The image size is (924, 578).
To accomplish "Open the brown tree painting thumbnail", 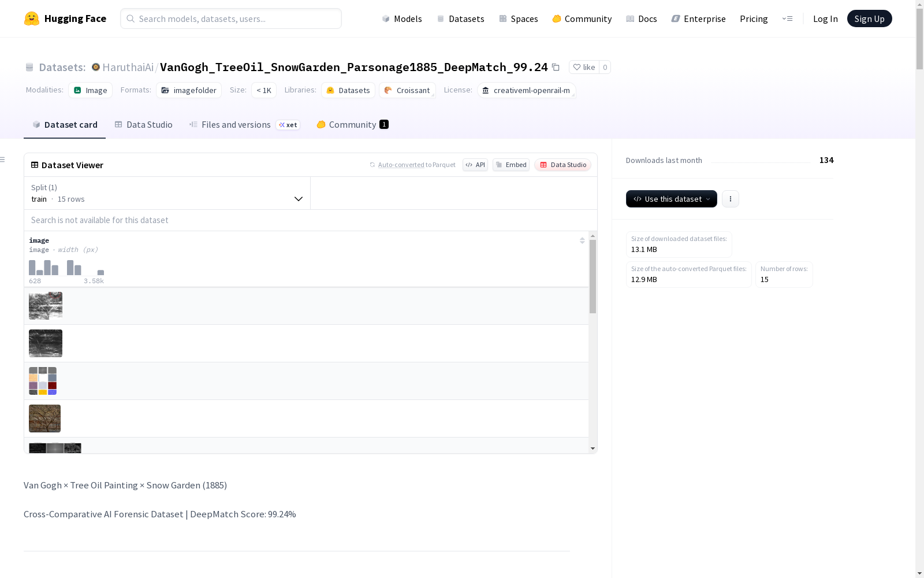I will [x=44, y=418].
